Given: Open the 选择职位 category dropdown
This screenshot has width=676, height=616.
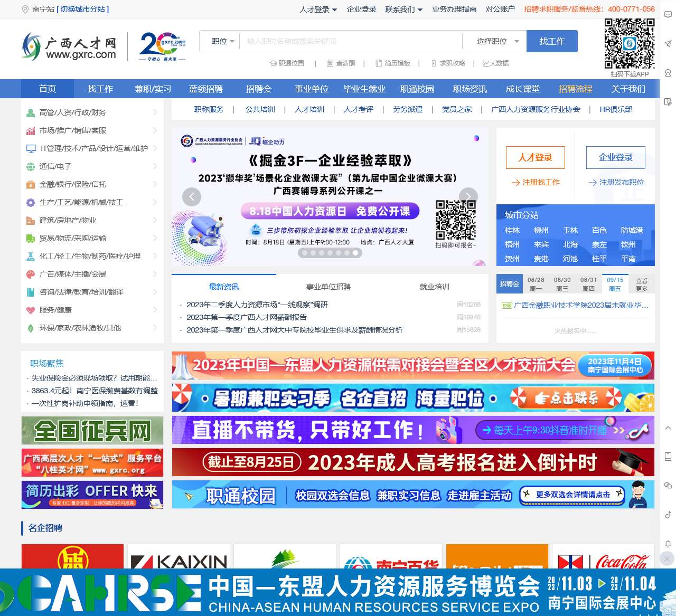Looking at the screenshot, I should coord(497,41).
